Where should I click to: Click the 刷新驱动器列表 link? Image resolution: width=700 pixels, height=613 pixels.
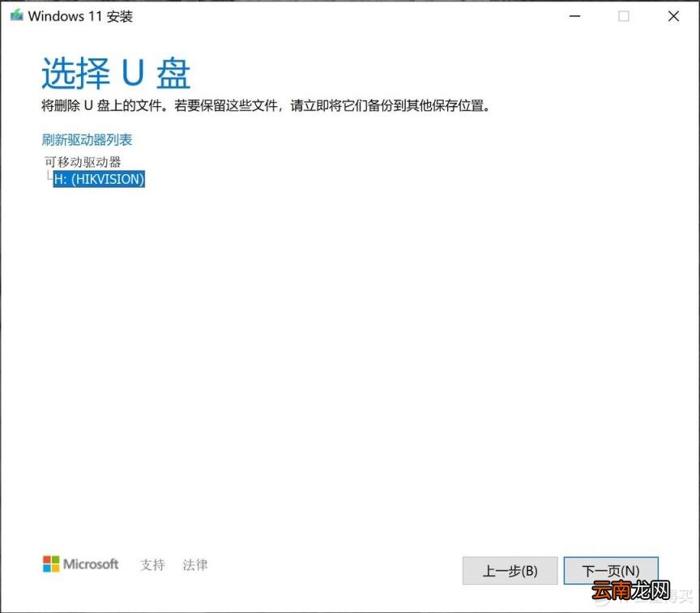pos(87,139)
